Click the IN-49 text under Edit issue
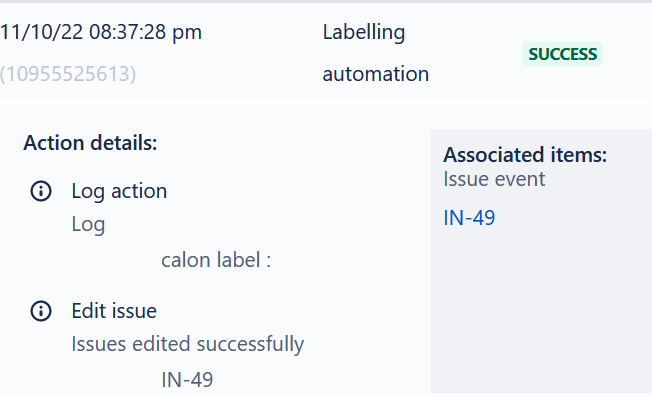 tap(187, 380)
